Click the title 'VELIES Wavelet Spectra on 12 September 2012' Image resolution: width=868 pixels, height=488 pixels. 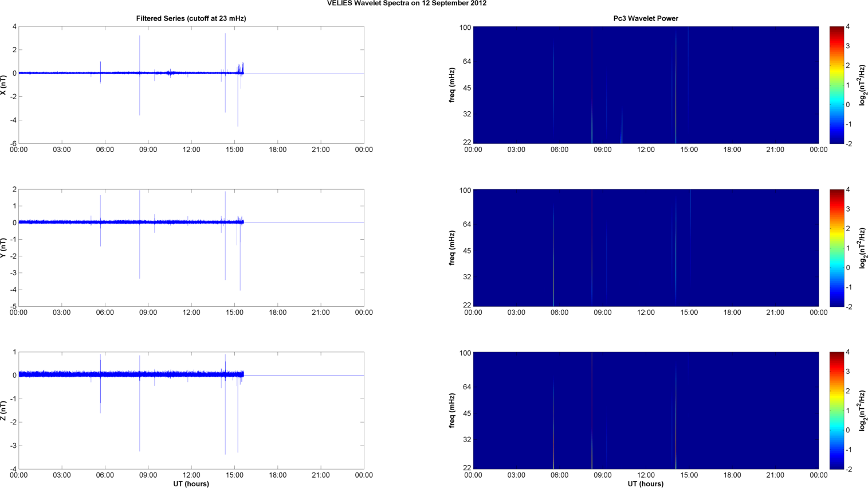[407, 3]
